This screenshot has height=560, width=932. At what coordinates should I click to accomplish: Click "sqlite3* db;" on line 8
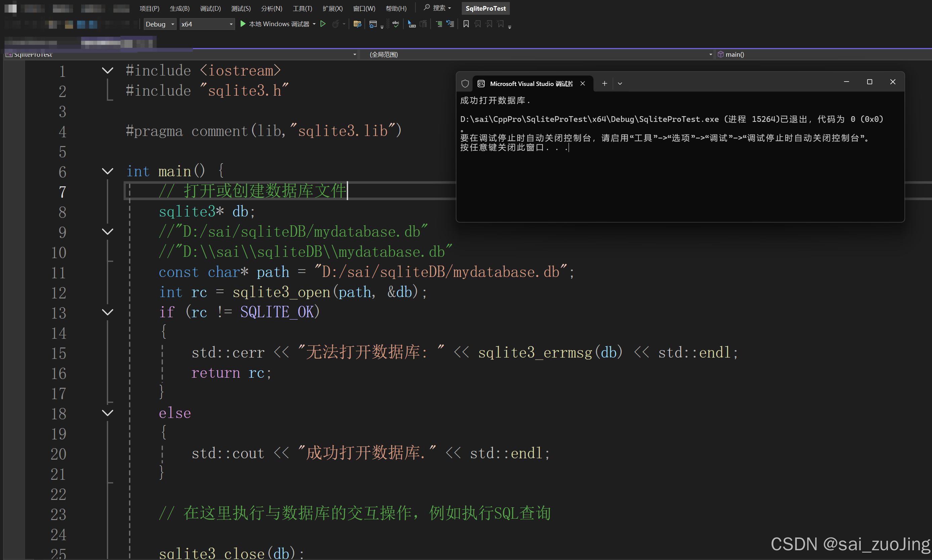207,211
